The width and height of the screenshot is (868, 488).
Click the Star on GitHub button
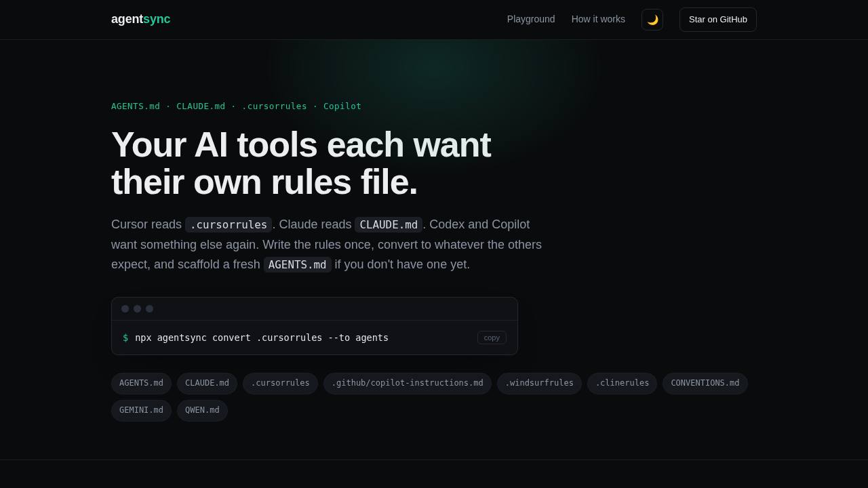718,20
